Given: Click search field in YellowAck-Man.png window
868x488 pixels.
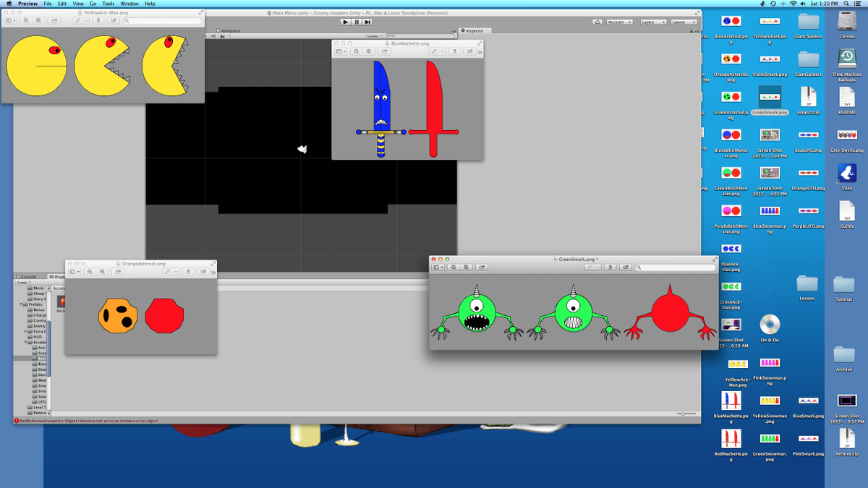Looking at the screenshot, I should (162, 20).
